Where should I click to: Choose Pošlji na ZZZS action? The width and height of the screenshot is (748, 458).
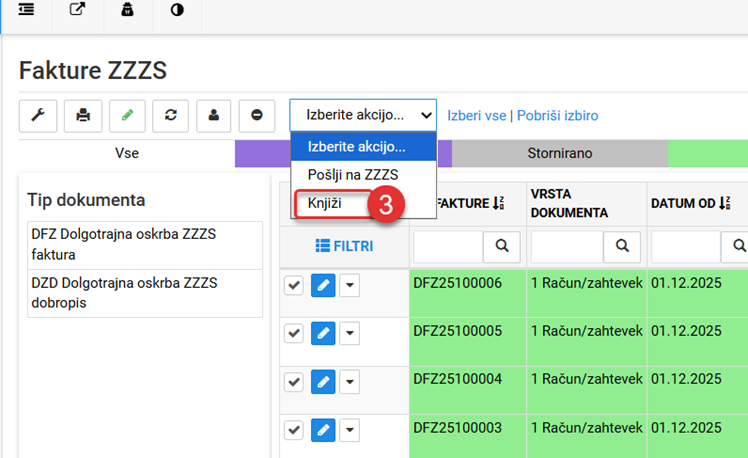363,175
